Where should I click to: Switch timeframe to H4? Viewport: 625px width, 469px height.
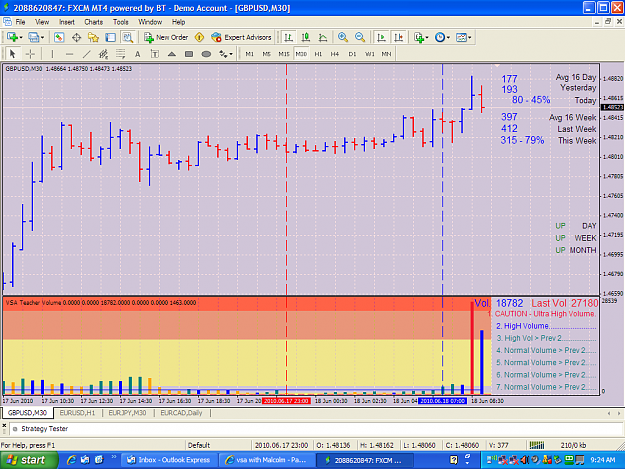pos(335,54)
